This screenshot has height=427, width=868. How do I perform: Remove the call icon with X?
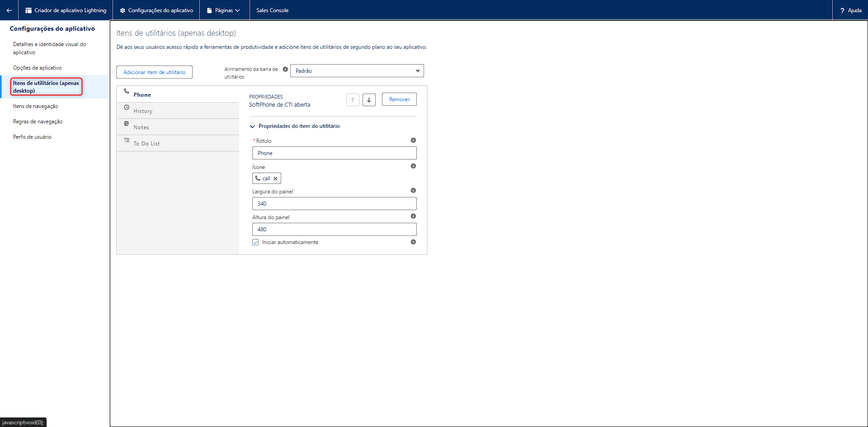(275, 178)
